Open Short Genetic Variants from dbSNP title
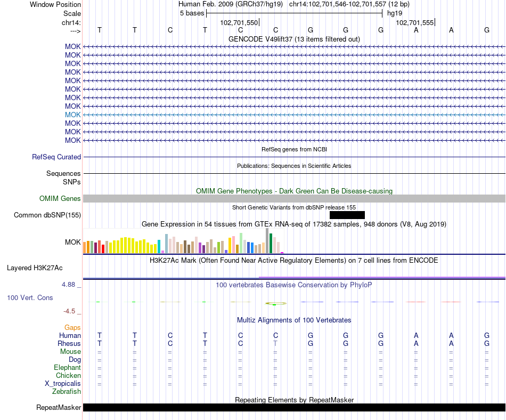 point(294,207)
